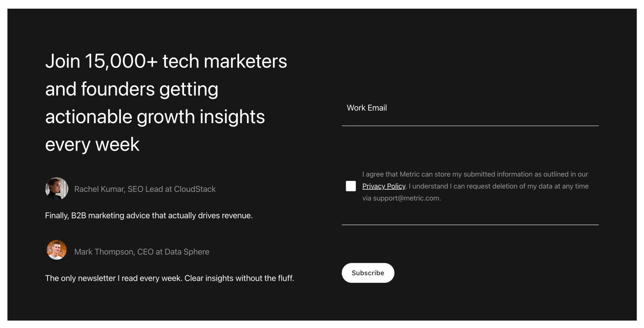Click the heading line "actionable growth insights"
The height and width of the screenshot is (328, 644).
155,117
